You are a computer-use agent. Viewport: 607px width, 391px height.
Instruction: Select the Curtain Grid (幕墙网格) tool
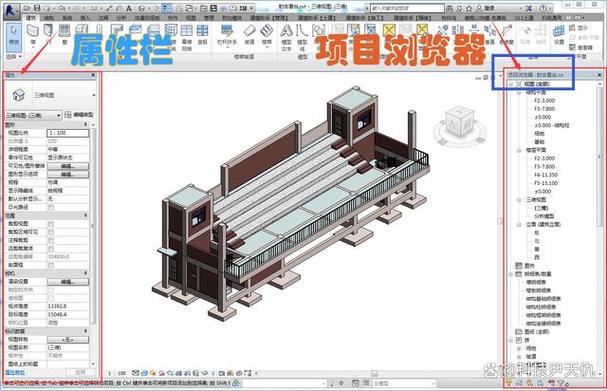pyautogui.click(x=187, y=37)
